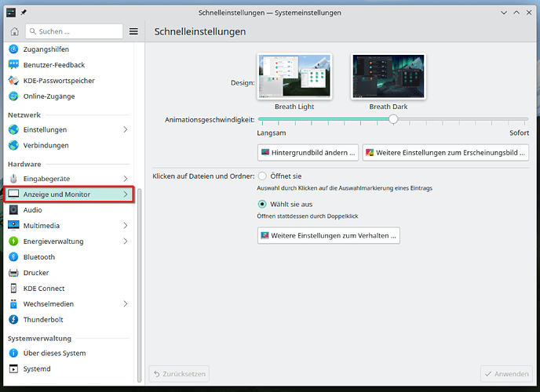
Task: Click the sidebar vertical scrollbar
Action: (x=139, y=285)
